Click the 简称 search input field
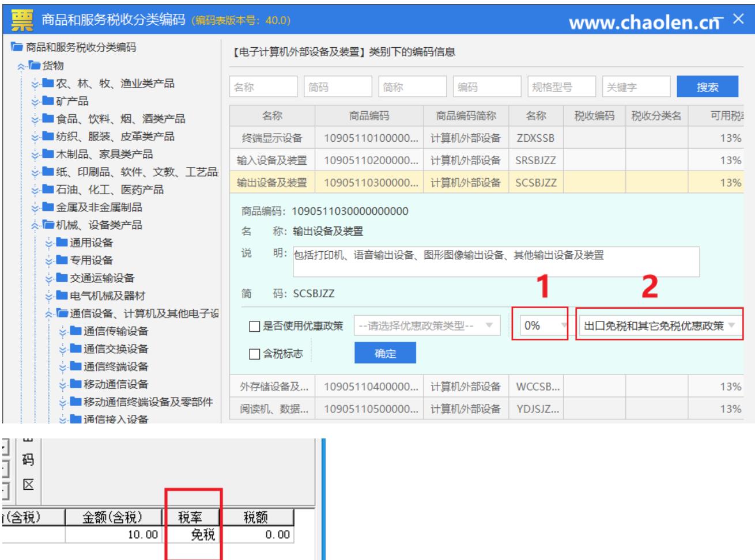Image resolution: width=755 pixels, height=560 pixels. point(413,87)
